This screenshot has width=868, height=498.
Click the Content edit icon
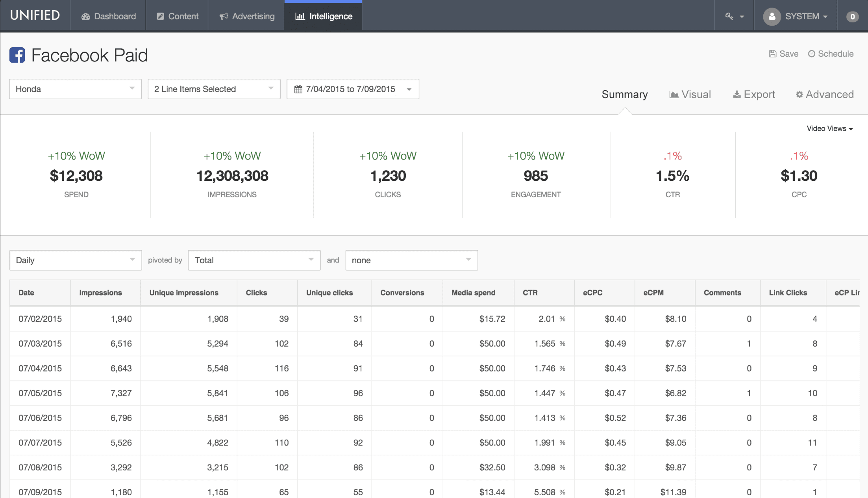(160, 17)
